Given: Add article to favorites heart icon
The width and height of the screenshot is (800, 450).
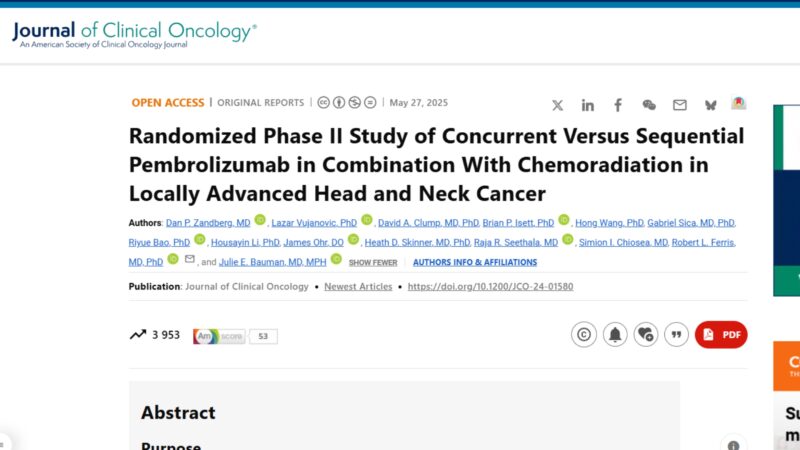Looking at the screenshot, I should click(645, 335).
